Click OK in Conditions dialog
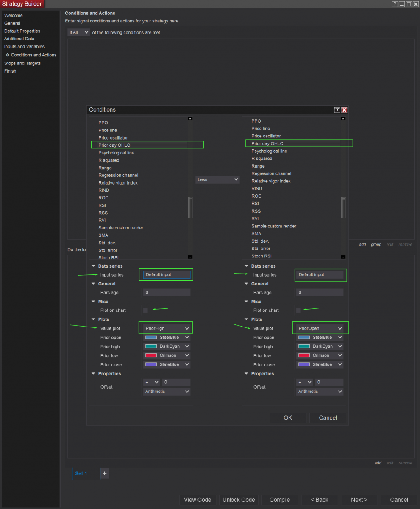This screenshot has width=420, height=509. (x=288, y=418)
